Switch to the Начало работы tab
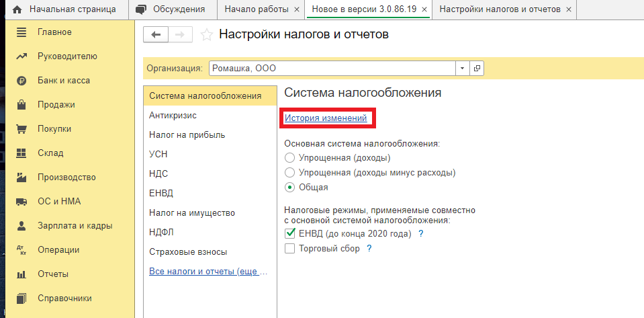 [x=256, y=9]
